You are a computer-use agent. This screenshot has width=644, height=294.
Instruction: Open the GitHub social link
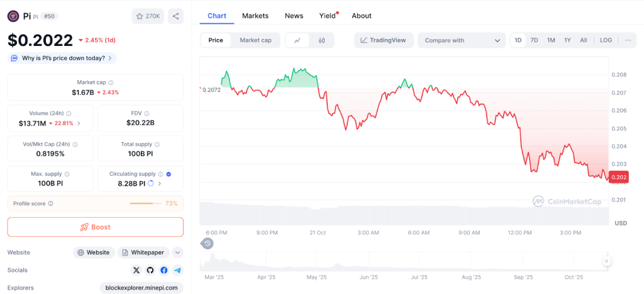150,270
